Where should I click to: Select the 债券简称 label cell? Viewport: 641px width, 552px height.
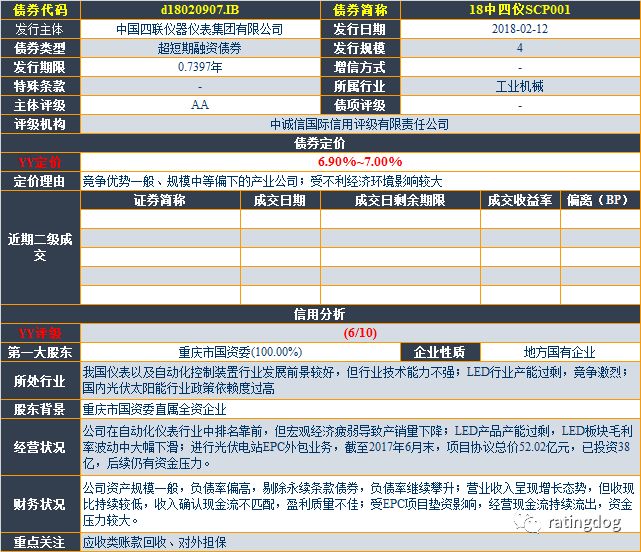tap(360, 10)
